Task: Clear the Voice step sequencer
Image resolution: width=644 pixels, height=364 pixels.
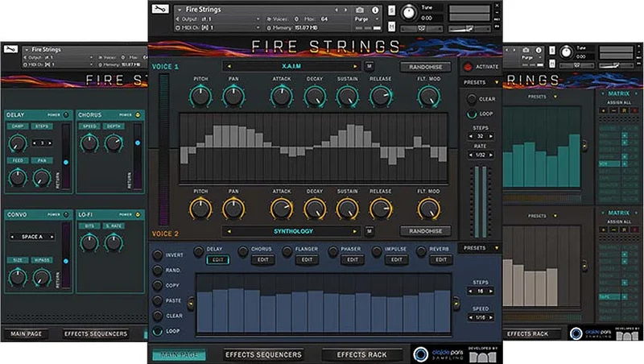Action: pos(472,99)
